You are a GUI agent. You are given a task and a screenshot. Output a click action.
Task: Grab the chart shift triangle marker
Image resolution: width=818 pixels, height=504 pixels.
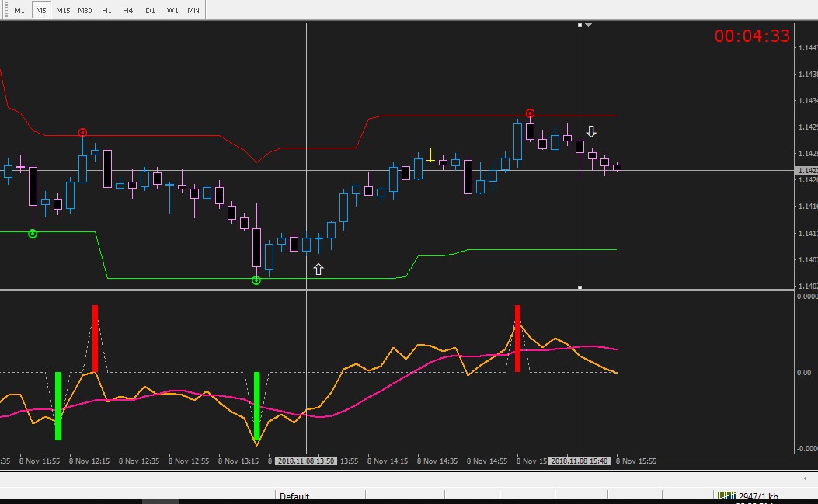589,25
